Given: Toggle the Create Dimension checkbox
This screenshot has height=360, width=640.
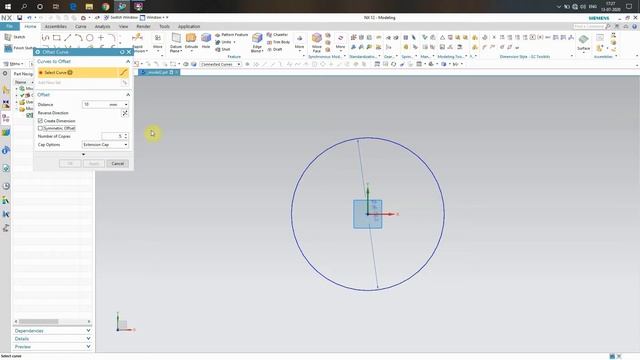Looking at the screenshot, I should tap(40, 121).
